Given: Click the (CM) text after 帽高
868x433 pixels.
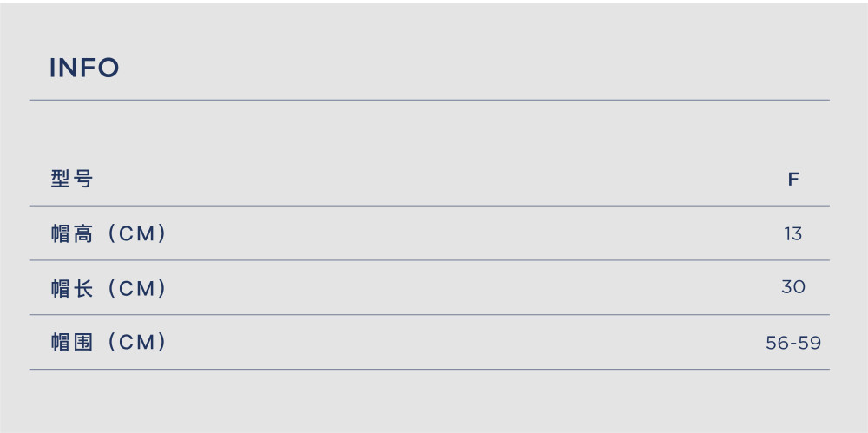Looking at the screenshot, I should point(136,233).
